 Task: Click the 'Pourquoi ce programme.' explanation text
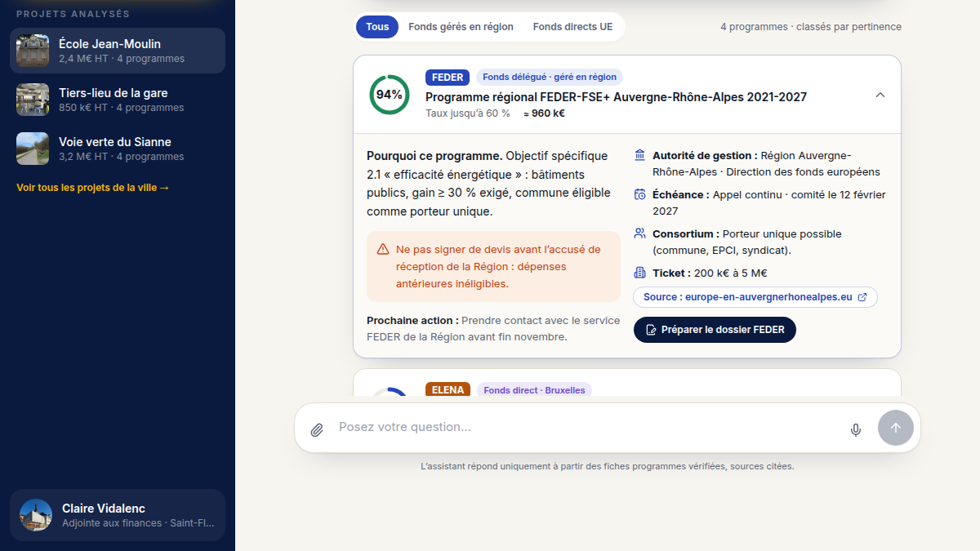point(490,184)
